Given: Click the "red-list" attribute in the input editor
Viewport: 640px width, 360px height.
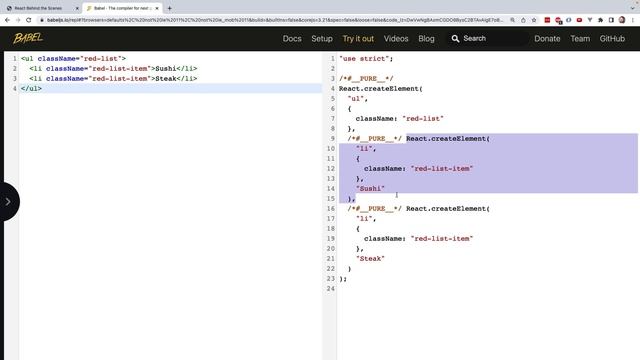Looking at the screenshot, I should [100, 59].
